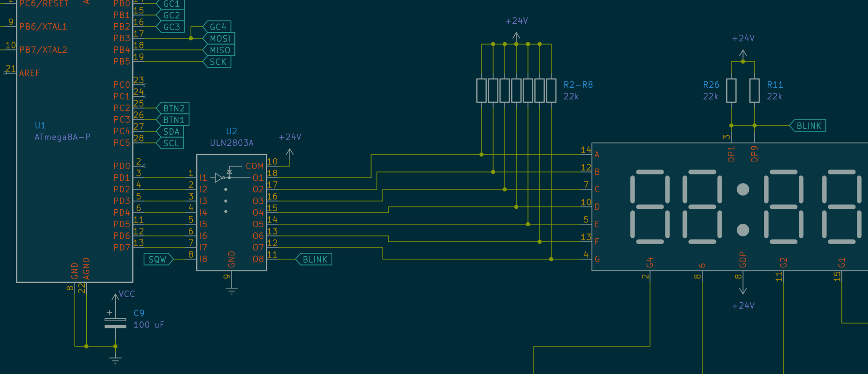
Task: Select the MOSI net label
Action: click(218, 38)
